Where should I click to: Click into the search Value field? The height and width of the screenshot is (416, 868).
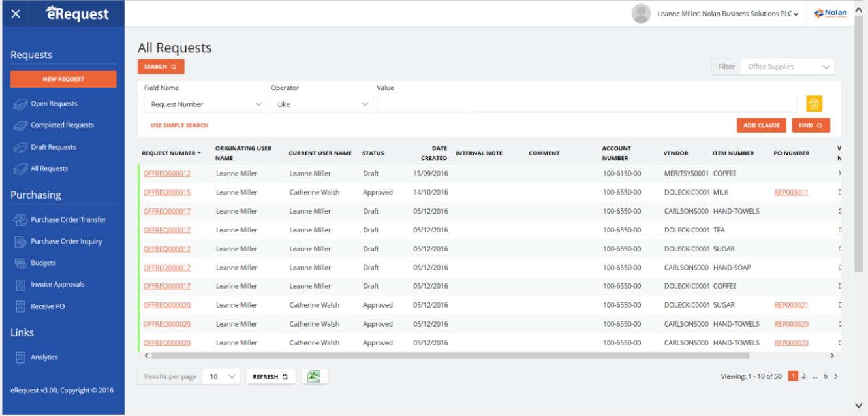pos(586,104)
